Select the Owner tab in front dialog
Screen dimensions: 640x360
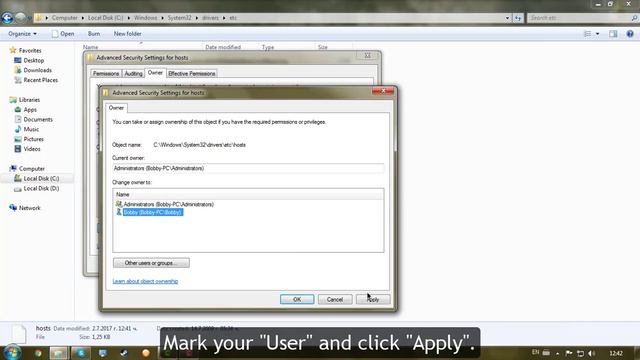116,108
